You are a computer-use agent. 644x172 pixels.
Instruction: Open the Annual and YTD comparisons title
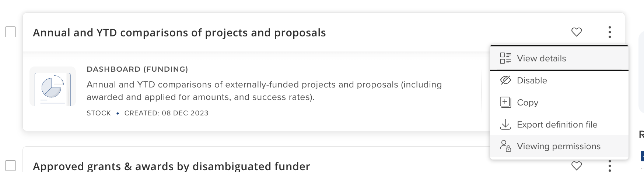tap(179, 33)
